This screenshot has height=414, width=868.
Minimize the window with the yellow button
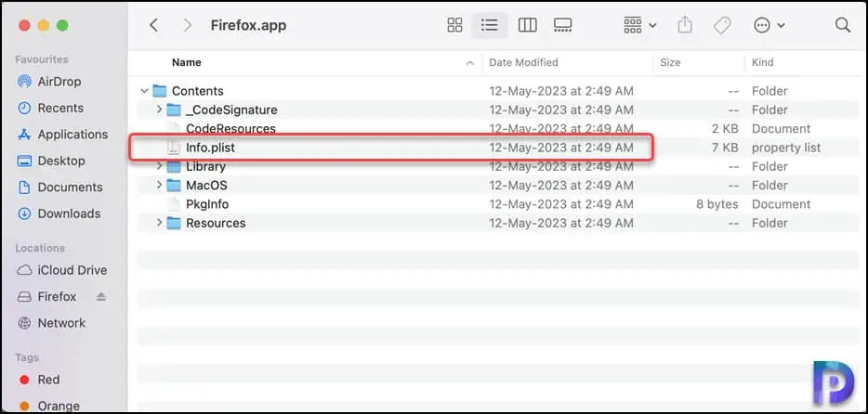pyautogui.click(x=43, y=25)
